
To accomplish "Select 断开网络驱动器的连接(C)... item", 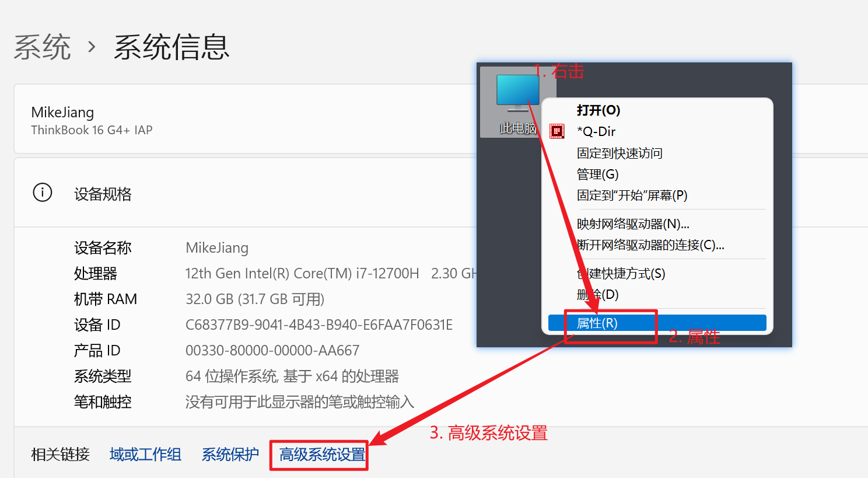I will (650, 245).
